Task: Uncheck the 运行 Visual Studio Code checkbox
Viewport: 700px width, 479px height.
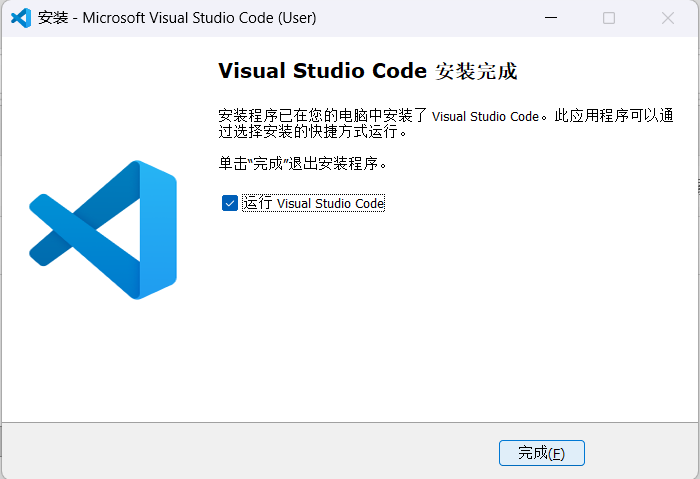Action: (230, 203)
